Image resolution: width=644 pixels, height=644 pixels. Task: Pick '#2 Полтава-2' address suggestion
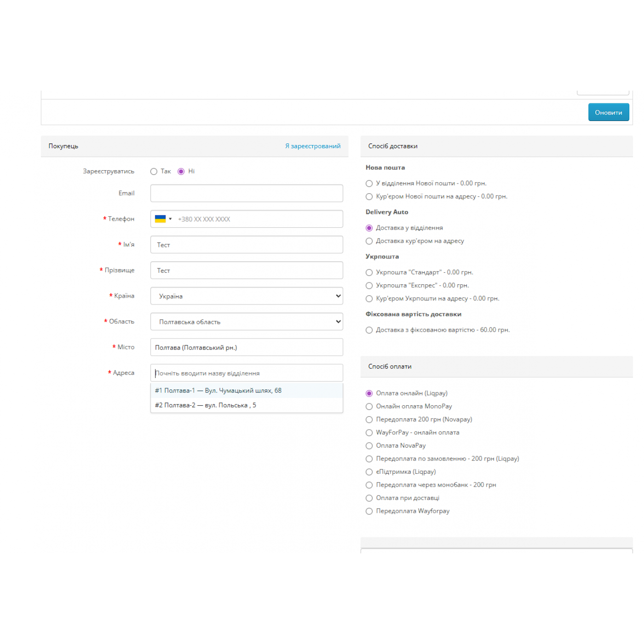[x=206, y=405]
